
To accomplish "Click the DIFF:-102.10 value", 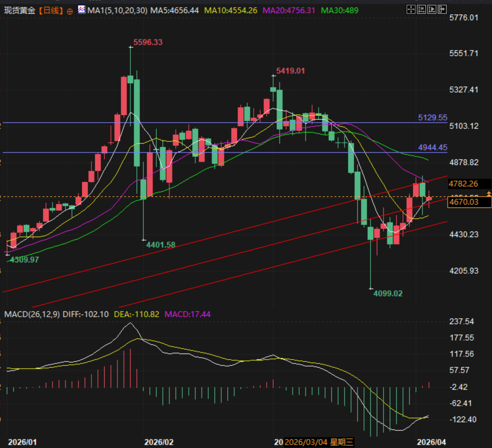I will tap(85, 314).
